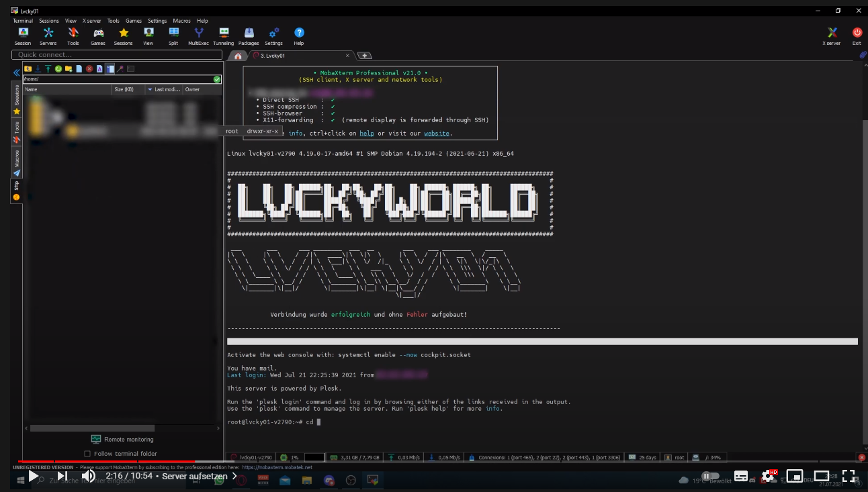Click the Remote monitoring icon
The height and width of the screenshot is (492, 868).
pyautogui.click(x=96, y=439)
